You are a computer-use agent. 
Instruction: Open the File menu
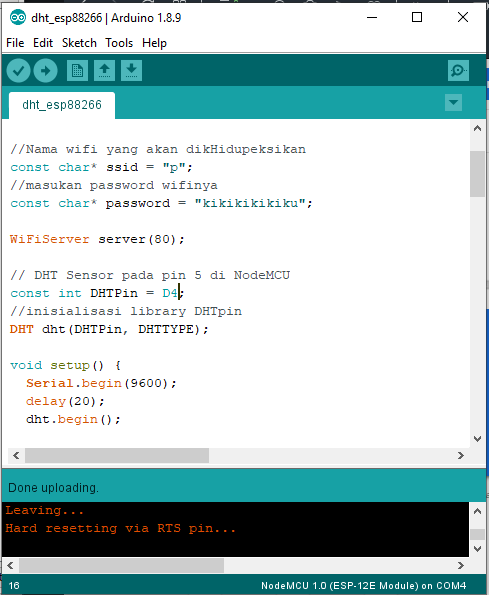coord(15,43)
